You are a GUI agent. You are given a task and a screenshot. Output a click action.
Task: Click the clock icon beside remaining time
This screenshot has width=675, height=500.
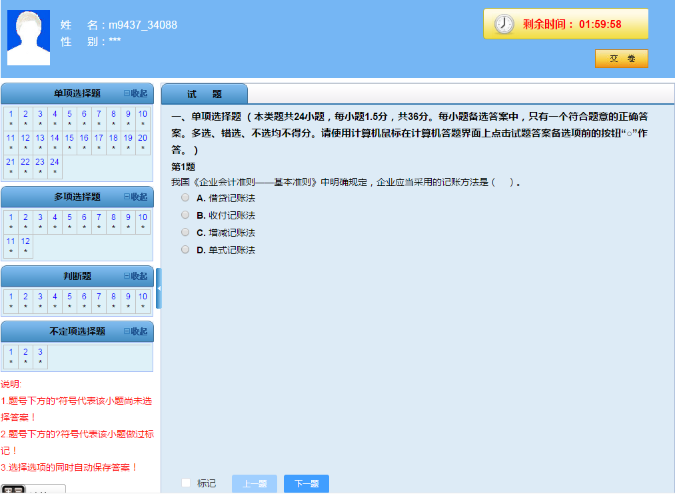(x=503, y=24)
